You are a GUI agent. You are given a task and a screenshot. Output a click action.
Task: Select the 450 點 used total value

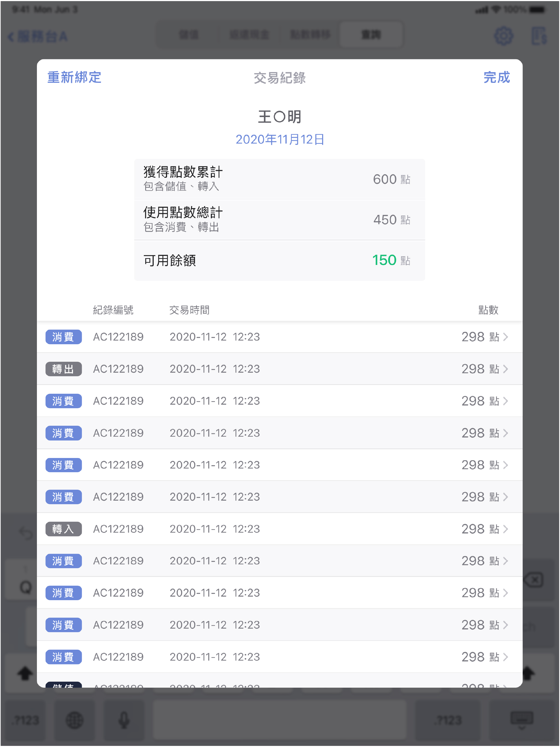pos(392,220)
